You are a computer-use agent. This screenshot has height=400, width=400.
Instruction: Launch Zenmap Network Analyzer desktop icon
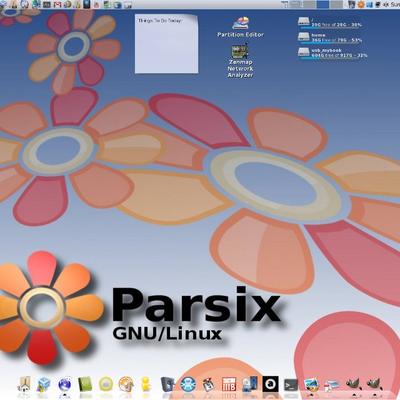click(240, 61)
